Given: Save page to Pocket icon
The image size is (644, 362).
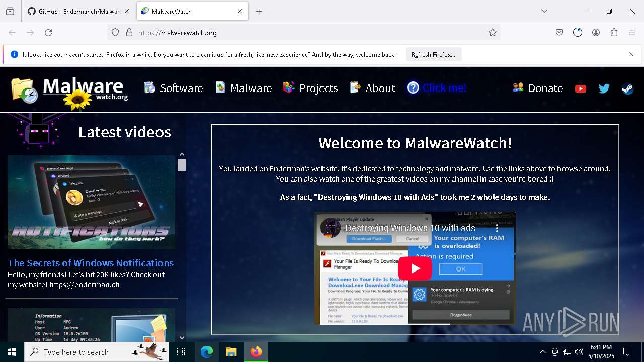Looking at the screenshot, I should tap(559, 33).
